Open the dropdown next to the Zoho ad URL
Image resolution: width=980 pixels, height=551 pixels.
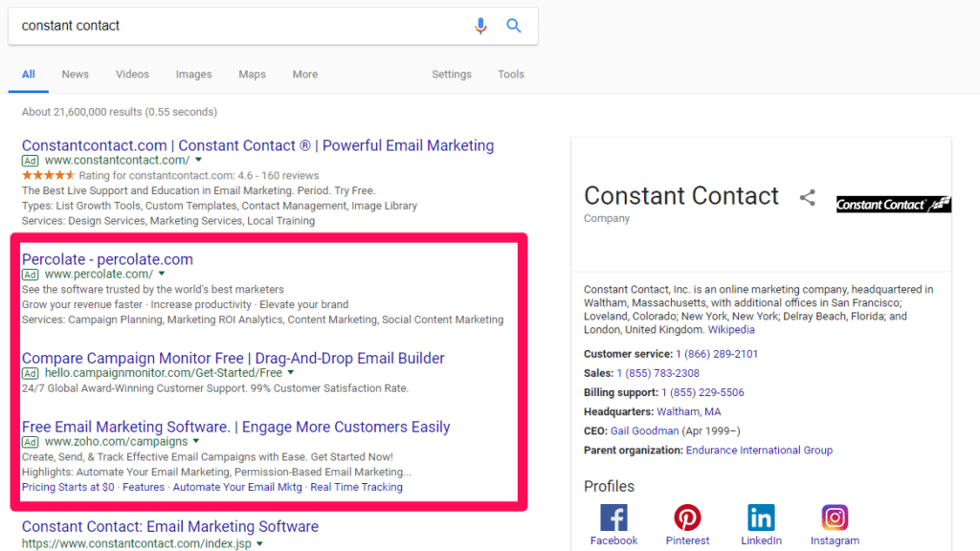(x=196, y=442)
